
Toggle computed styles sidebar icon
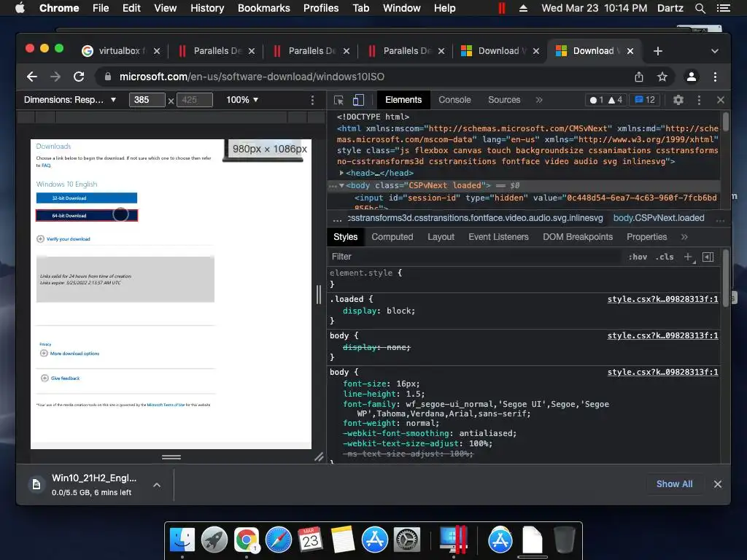click(708, 257)
